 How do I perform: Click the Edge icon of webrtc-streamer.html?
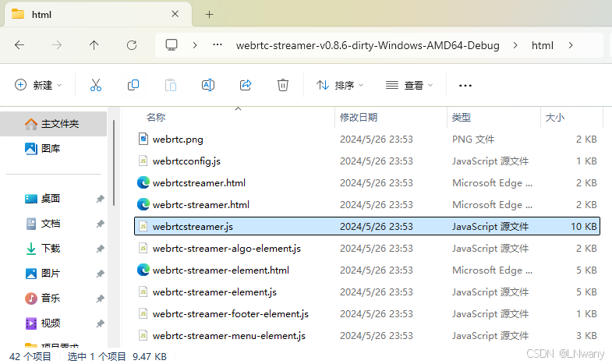pyautogui.click(x=143, y=204)
